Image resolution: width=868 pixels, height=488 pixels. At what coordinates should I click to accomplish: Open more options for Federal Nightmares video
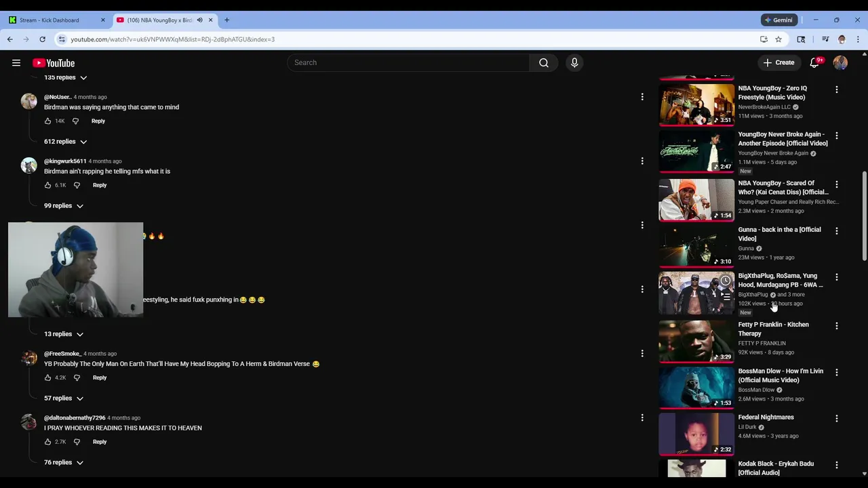point(837,419)
